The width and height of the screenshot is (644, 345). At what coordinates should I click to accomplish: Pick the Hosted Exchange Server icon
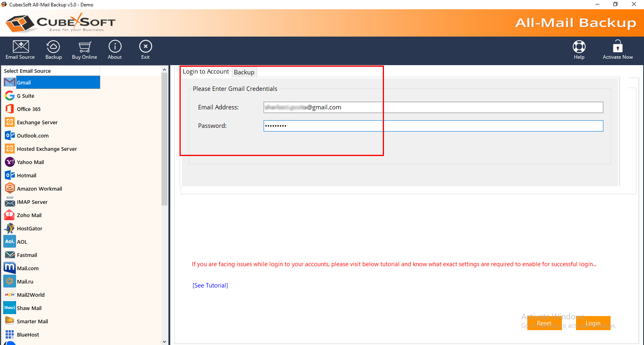[10, 149]
